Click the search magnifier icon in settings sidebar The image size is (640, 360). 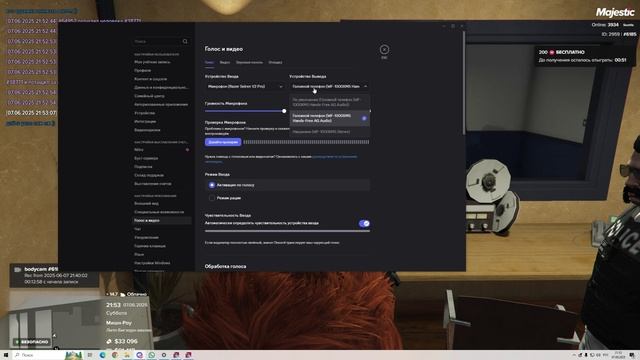(x=185, y=42)
